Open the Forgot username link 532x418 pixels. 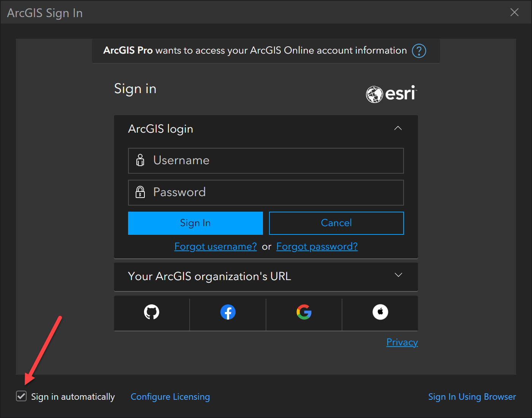215,247
